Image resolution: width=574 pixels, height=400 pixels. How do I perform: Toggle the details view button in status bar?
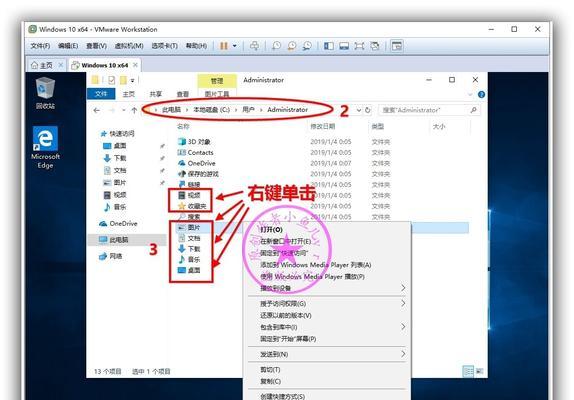click(x=468, y=371)
